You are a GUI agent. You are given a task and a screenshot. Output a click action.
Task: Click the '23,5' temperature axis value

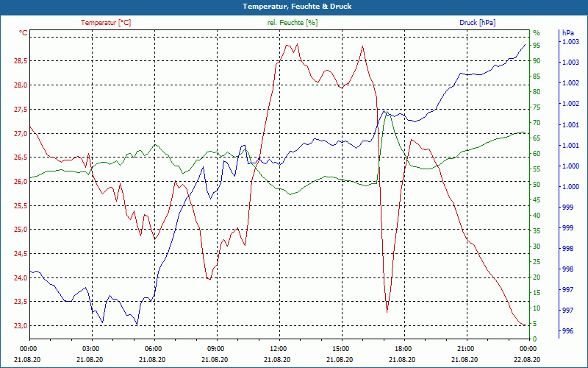(x=21, y=302)
